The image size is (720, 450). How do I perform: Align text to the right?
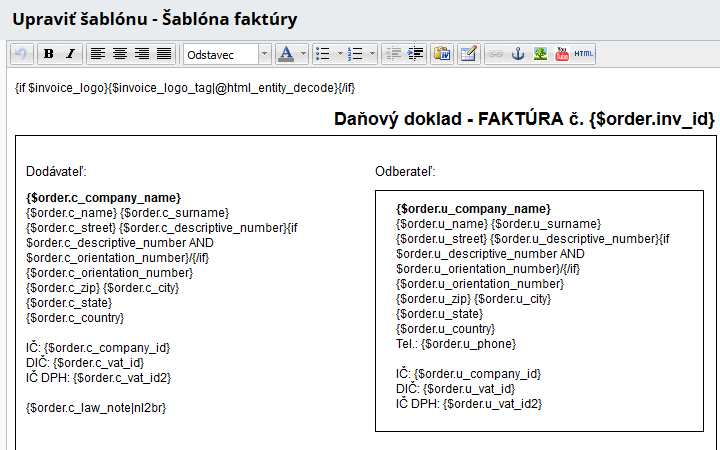[142, 53]
